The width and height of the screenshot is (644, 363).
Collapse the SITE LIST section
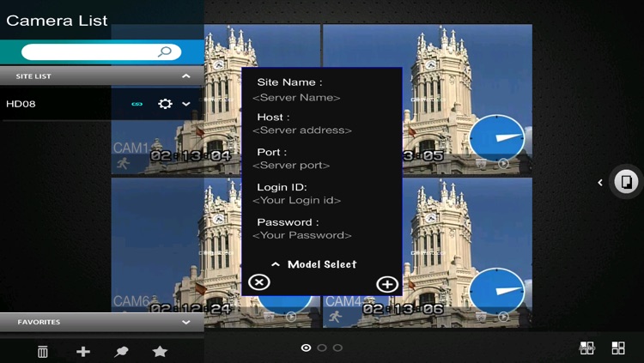point(186,76)
